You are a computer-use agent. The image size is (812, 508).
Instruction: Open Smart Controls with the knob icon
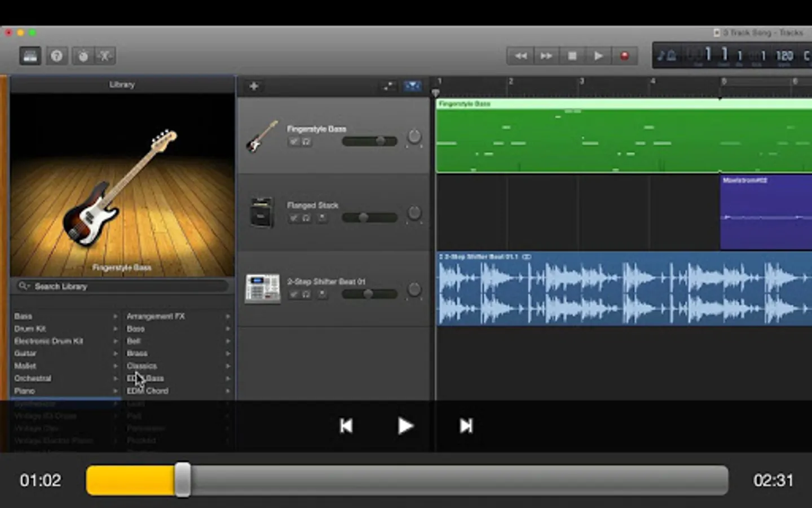(x=83, y=56)
